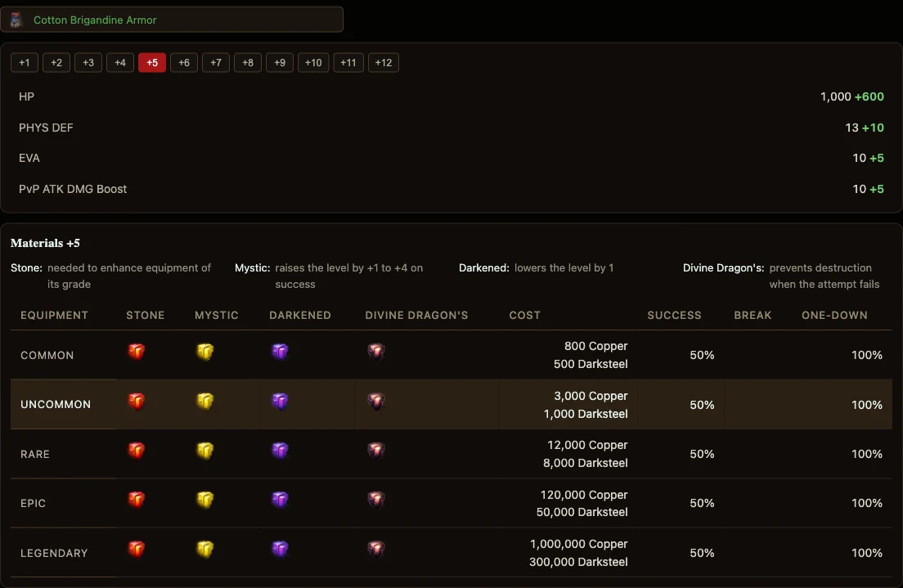Image resolution: width=903 pixels, height=588 pixels.
Task: Click the yellow Mystic icon in Epic row
Action: click(205, 500)
